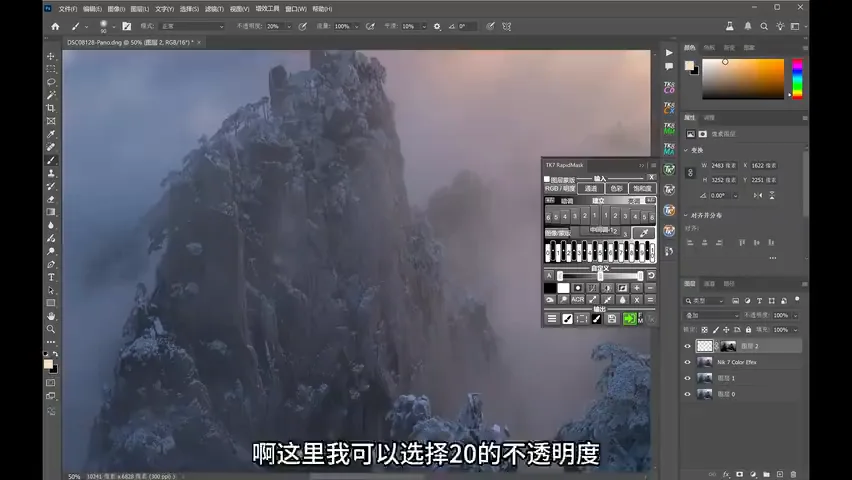Select the Crop tool

point(51,108)
